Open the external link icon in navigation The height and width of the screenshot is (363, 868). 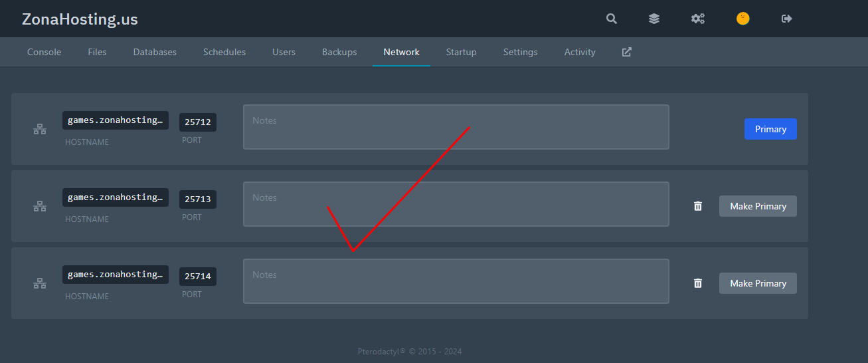626,52
